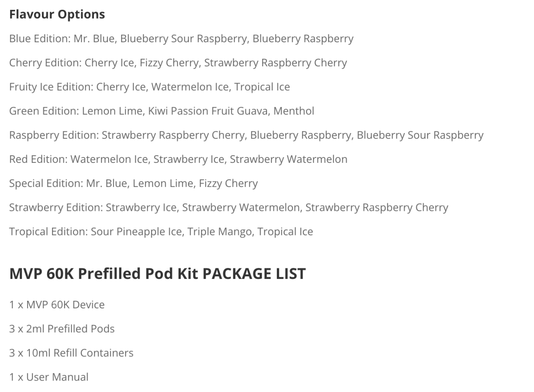Select the Blue Edition flavour line
The height and width of the screenshot is (392, 534).
click(x=181, y=39)
